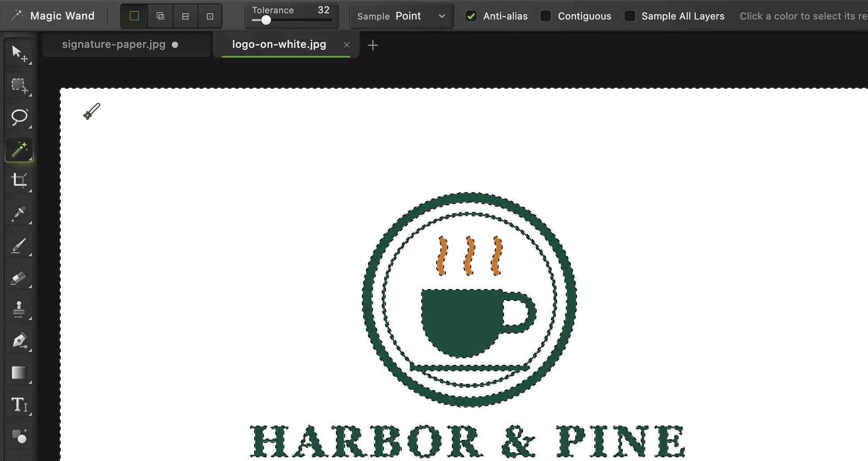Select the Magic Wand tool in sidebar
868x461 pixels.
pyautogui.click(x=19, y=149)
